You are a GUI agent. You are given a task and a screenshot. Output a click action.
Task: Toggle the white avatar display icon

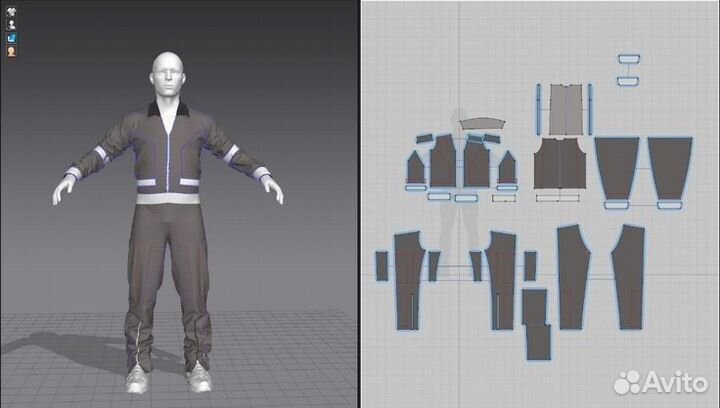11,23
